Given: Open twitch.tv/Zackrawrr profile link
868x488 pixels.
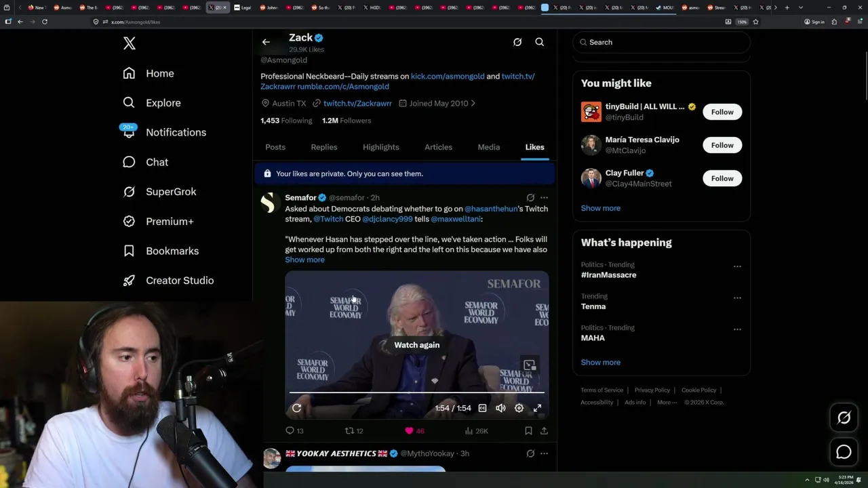Looking at the screenshot, I should [x=357, y=104].
